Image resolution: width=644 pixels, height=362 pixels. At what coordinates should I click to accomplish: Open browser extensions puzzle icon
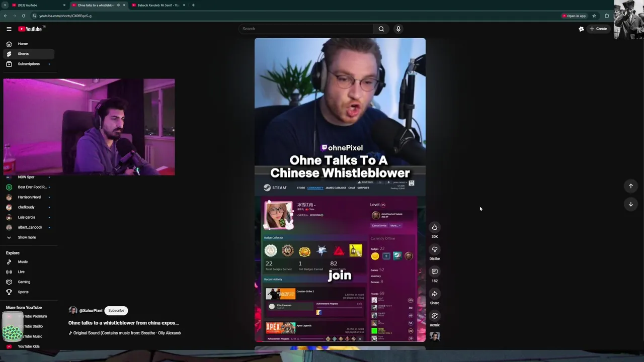point(607,16)
